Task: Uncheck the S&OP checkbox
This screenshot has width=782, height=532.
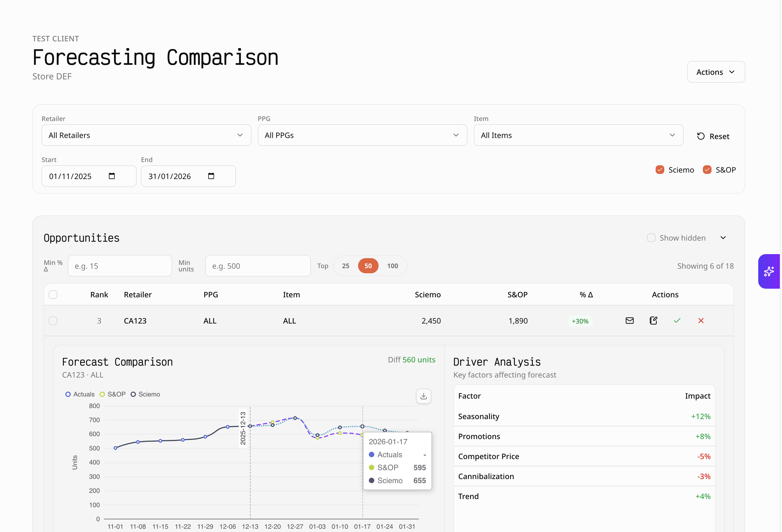Action: [x=707, y=170]
